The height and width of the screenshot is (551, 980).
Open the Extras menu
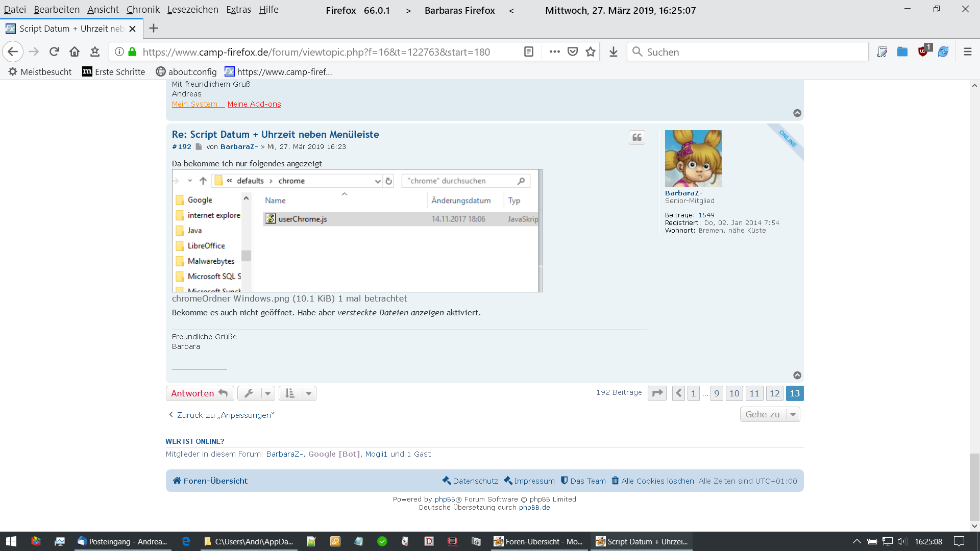238,10
